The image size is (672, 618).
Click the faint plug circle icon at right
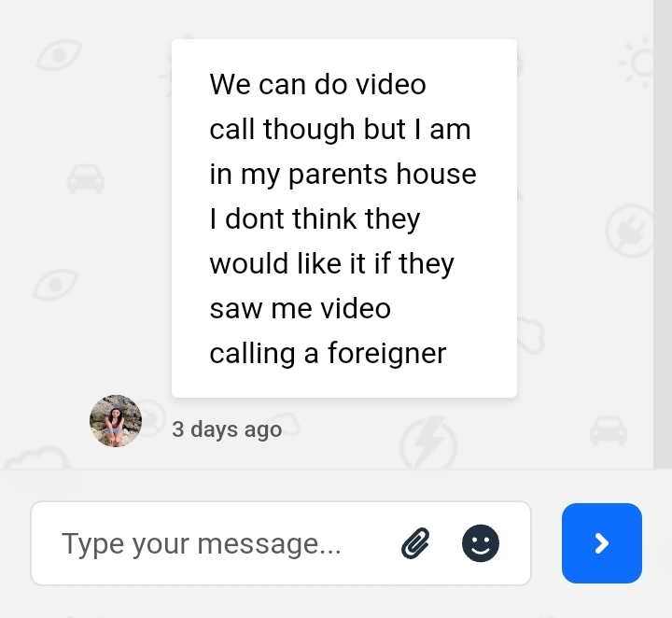pyautogui.click(x=630, y=231)
